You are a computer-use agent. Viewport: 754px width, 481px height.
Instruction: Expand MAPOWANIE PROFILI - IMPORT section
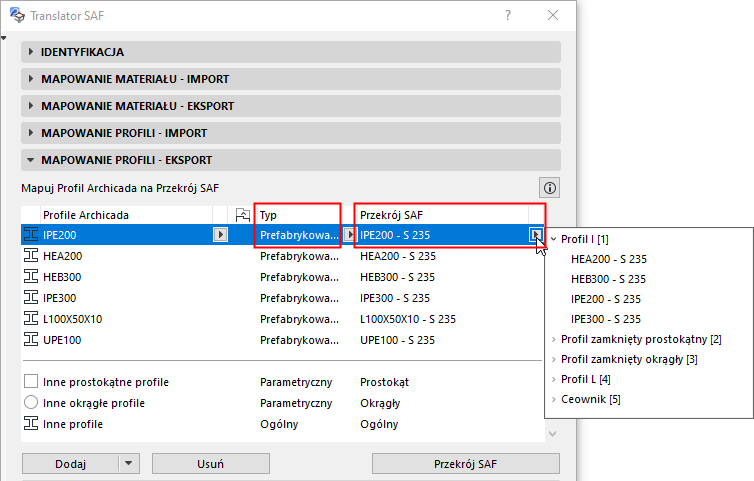[x=31, y=132]
